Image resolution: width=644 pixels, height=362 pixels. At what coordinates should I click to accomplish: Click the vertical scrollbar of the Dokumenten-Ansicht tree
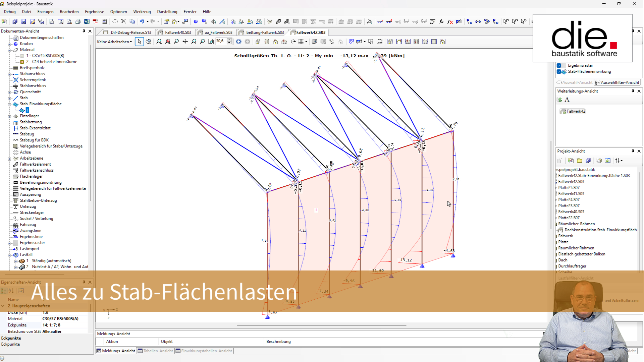(x=91, y=122)
